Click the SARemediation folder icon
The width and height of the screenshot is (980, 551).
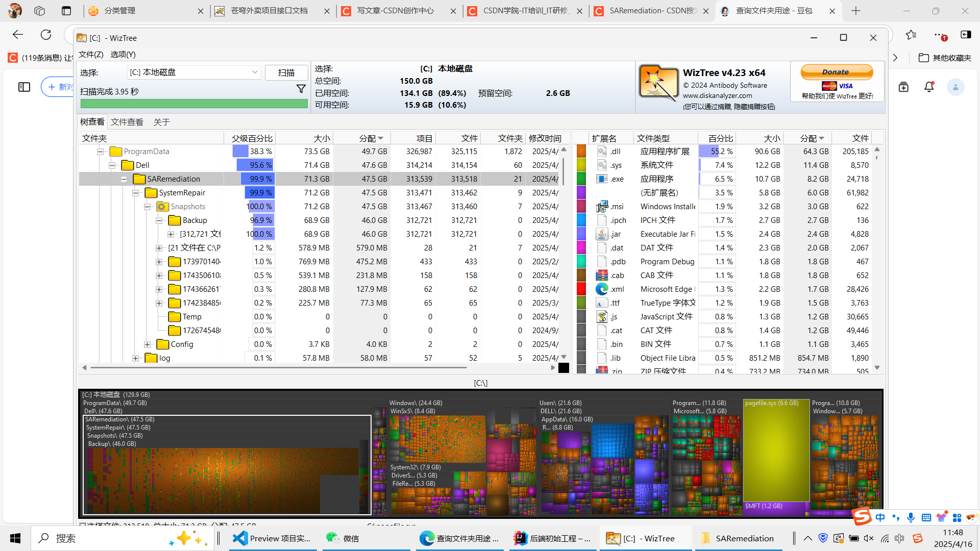point(139,179)
